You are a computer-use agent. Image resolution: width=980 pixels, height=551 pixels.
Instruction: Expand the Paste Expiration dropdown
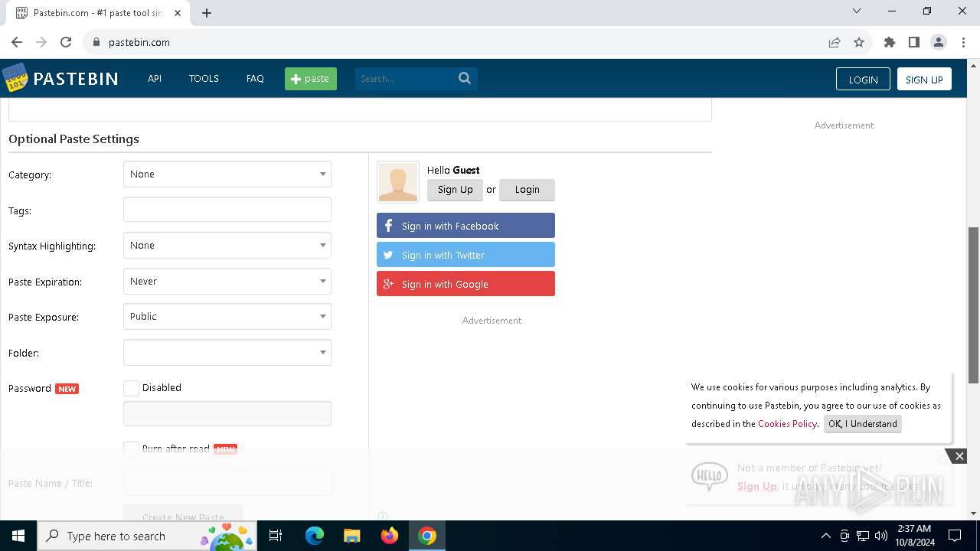pos(227,282)
